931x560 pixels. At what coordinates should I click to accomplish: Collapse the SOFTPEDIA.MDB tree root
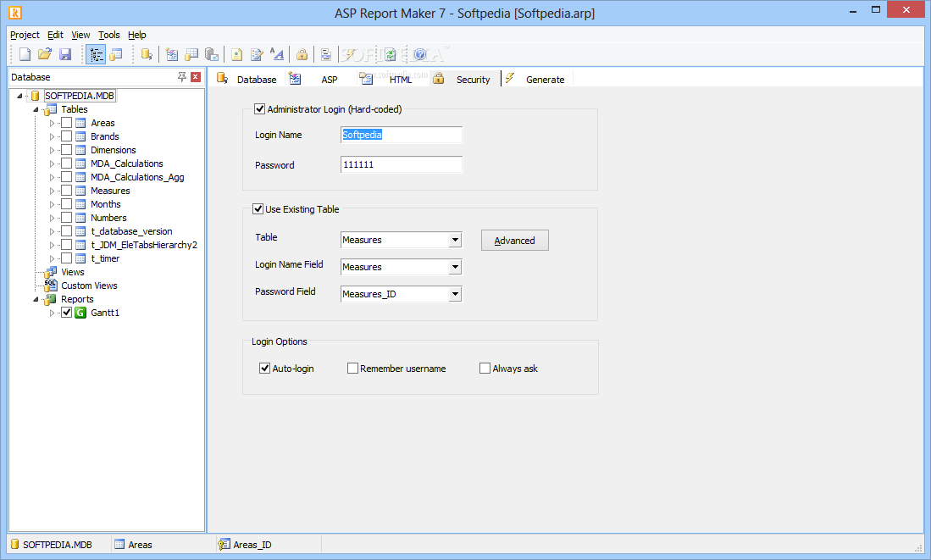tap(19, 96)
